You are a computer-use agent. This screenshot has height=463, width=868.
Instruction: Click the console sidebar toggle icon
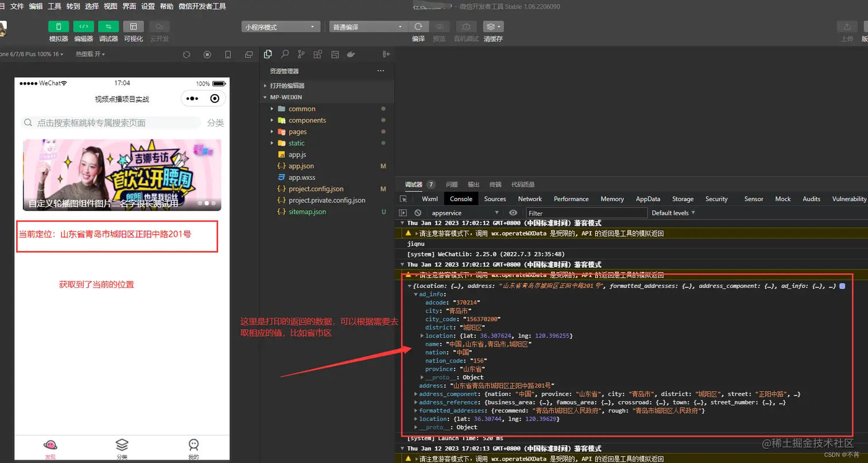(403, 213)
